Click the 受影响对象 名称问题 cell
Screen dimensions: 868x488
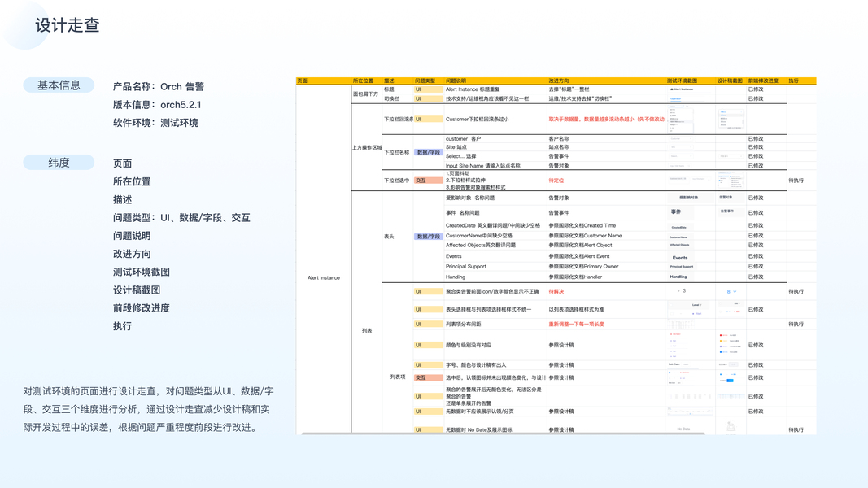click(470, 198)
